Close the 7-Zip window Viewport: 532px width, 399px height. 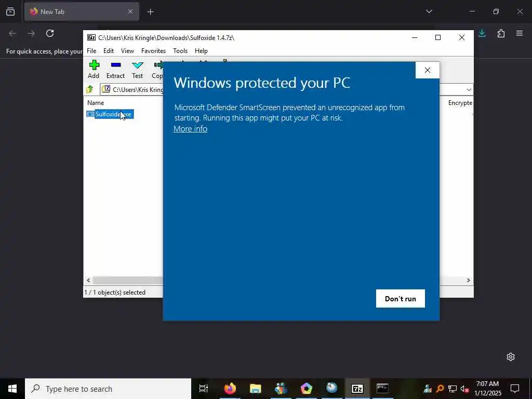[x=462, y=37]
